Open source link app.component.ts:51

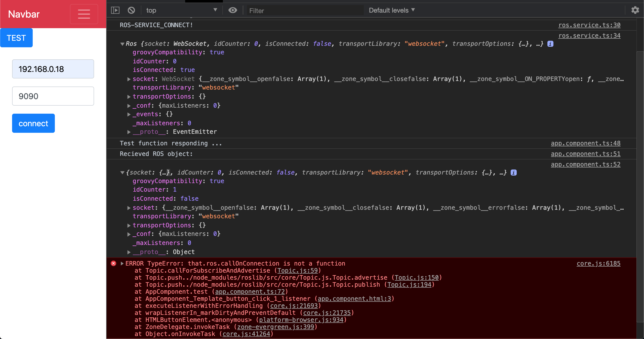[x=586, y=154]
